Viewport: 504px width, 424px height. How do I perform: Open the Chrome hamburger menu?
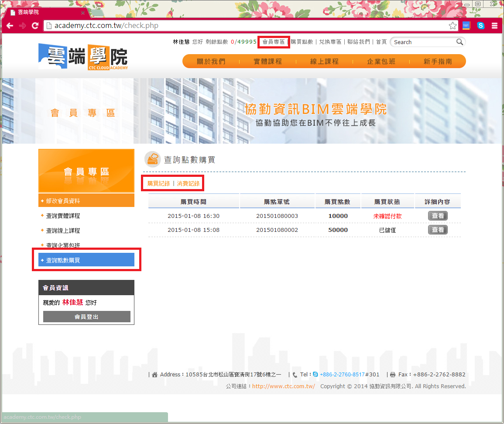click(x=494, y=26)
